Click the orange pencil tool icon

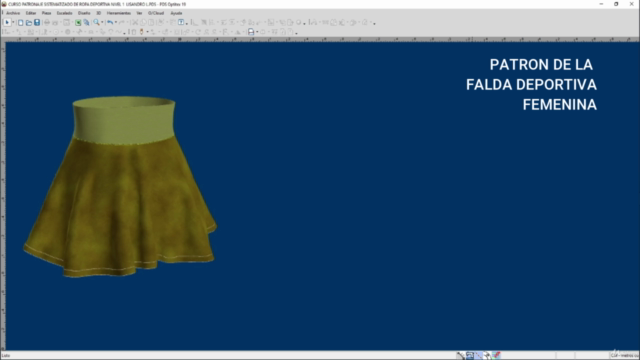click(x=142, y=32)
